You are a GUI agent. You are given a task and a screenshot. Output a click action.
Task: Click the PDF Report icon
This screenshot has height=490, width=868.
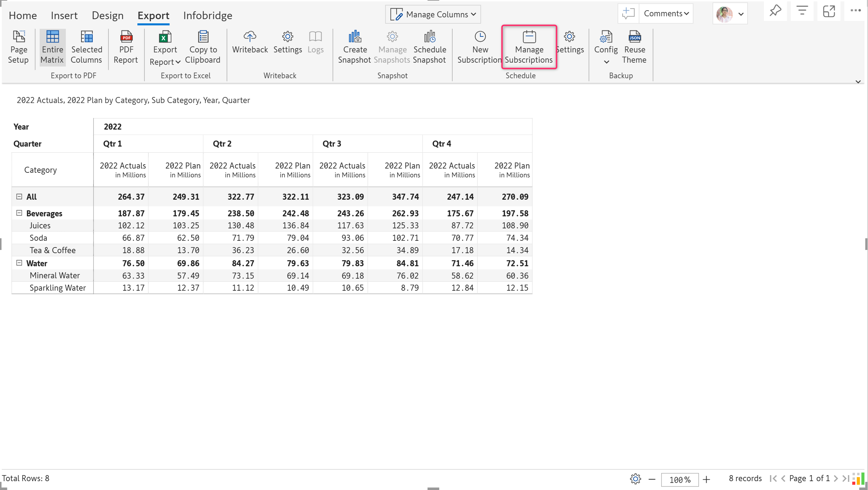point(126,37)
